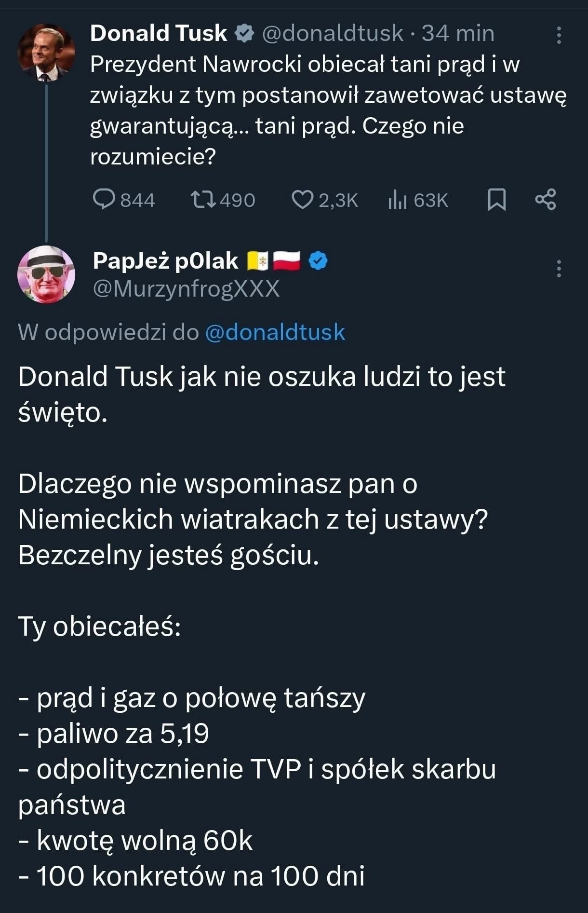Open Donald Tusk's profile picture
The width and height of the screenshot is (588, 913).
click(46, 52)
